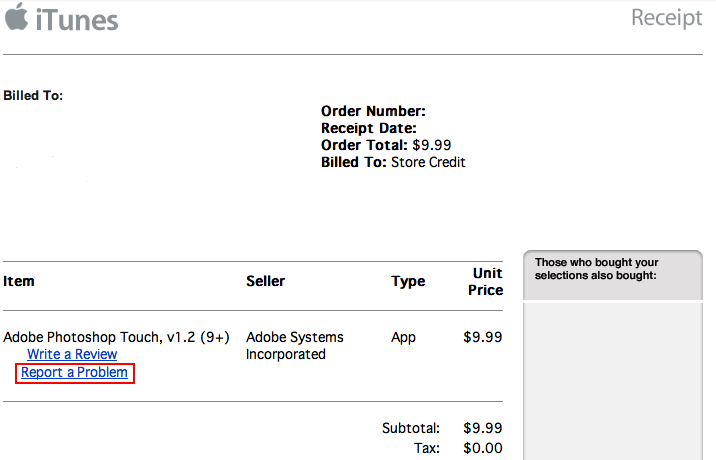Screen dimensions: 716x460
Task: Click the Store Credit billing text
Action: 428,162
